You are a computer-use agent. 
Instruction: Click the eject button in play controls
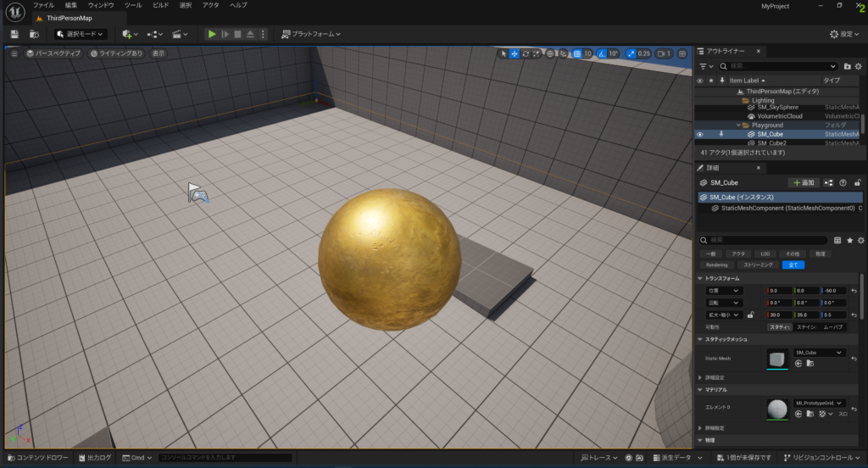pyautogui.click(x=250, y=34)
